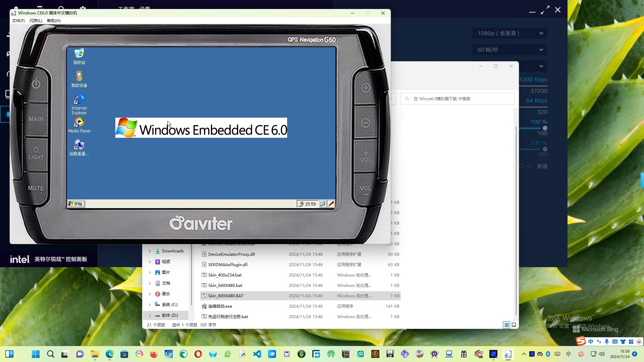Image resolution: width=644 pixels, height=362 pixels.
Task: Open Visual Studio Code from taskbar
Action: tap(257, 354)
